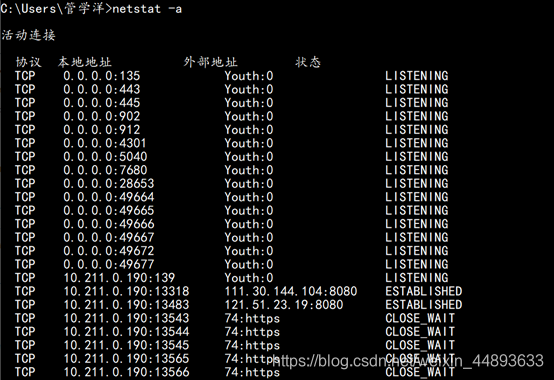The image size is (554, 380).
Task: Select local address 0.0.0.0:49677
Action: 109,264
